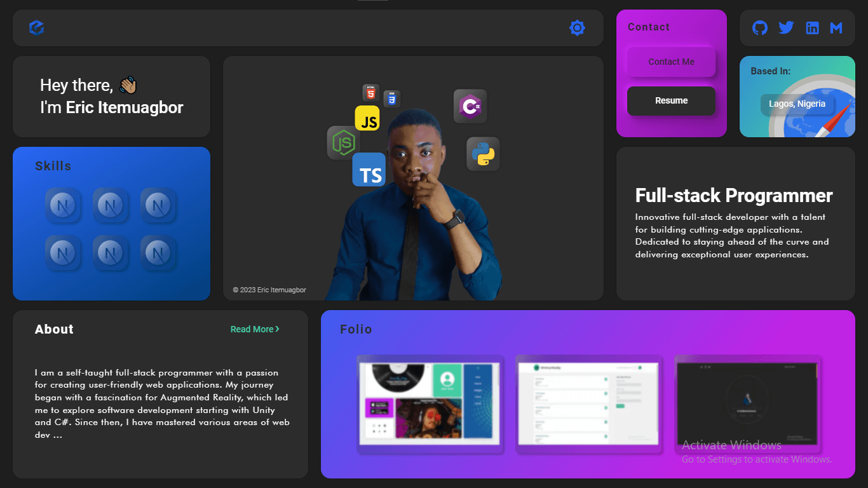Open the Read More link in About
This screenshot has height=488, width=868.
pyautogui.click(x=255, y=329)
